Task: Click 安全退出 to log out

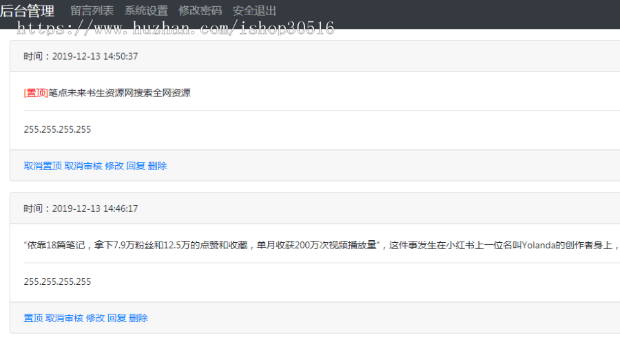Action: (x=254, y=10)
